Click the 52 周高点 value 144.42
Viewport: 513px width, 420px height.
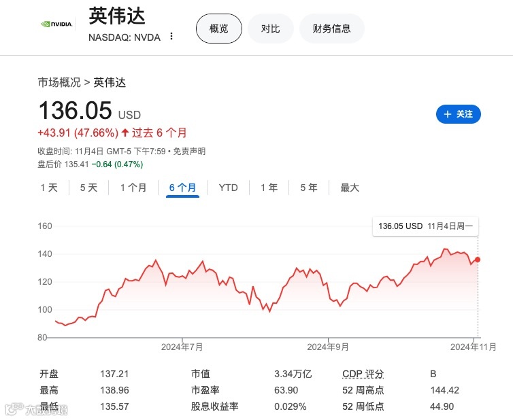[x=444, y=390]
